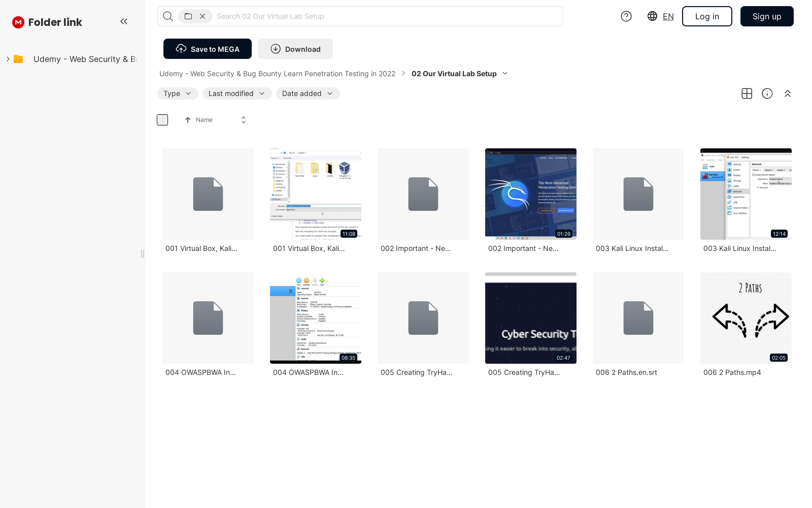Click the cloud upload icon on Save to MEGA
Screen dimensions: 812x508
181,49
